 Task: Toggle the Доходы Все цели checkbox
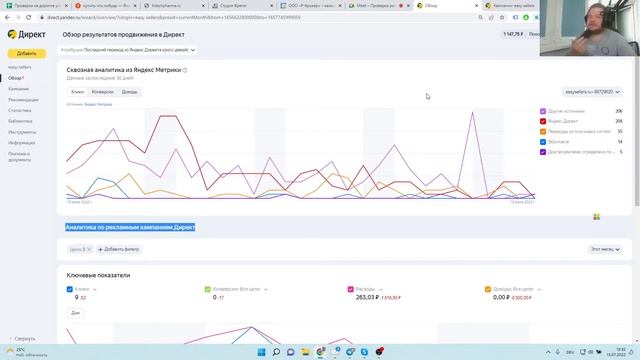point(488,289)
